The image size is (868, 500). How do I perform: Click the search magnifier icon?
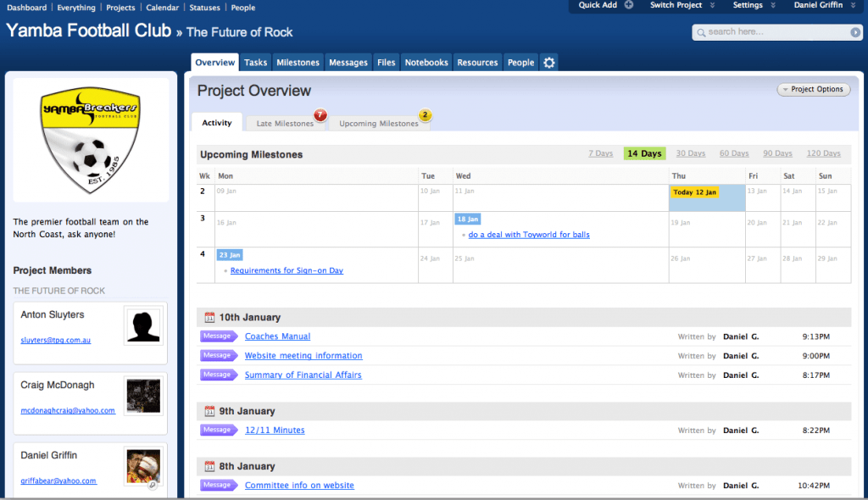[x=701, y=33]
